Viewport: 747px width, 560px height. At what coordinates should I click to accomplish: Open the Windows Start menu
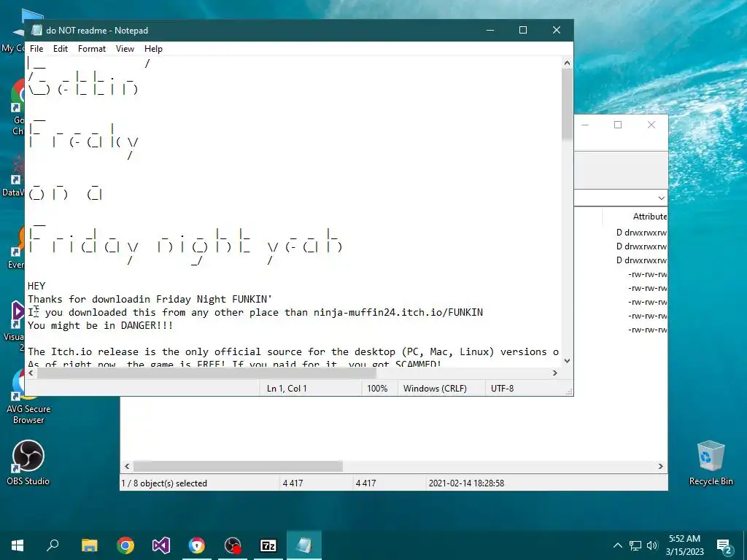[x=18, y=545]
